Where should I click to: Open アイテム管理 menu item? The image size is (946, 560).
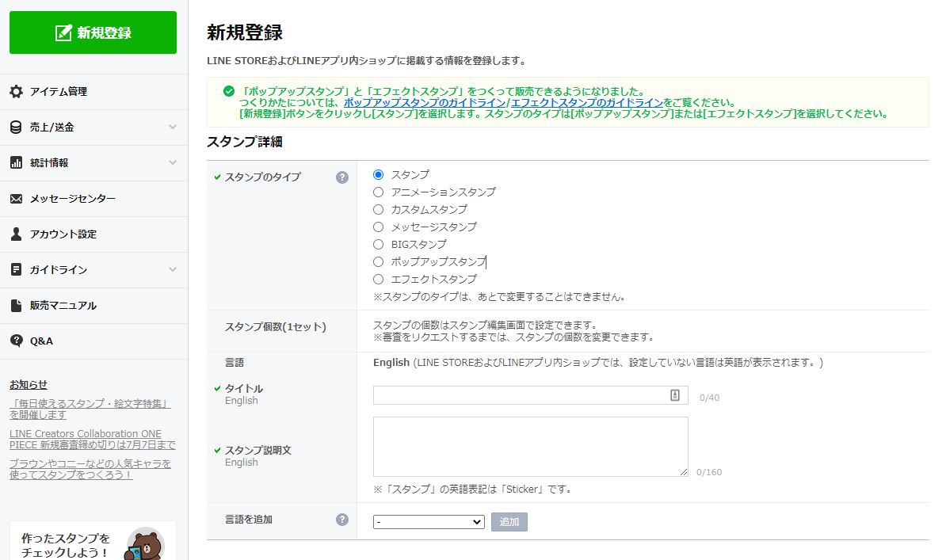coord(94,92)
